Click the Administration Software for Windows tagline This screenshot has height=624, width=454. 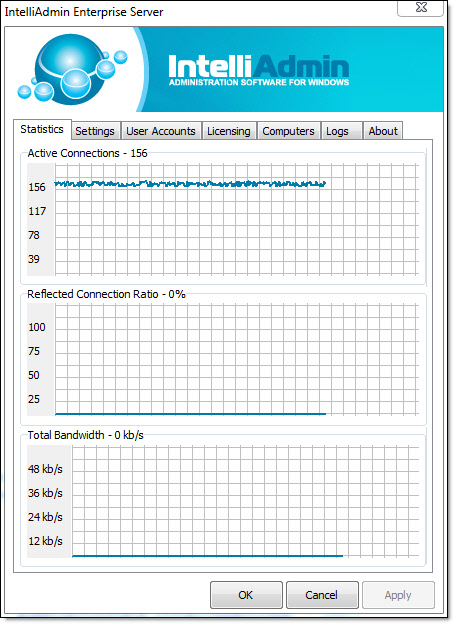[259, 82]
